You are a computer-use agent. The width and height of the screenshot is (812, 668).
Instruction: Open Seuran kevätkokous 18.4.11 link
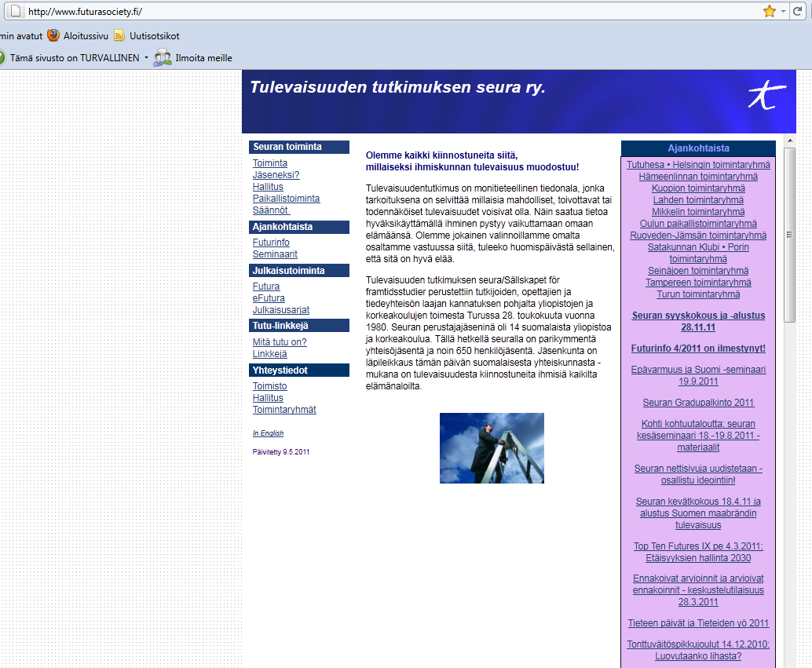click(698, 513)
